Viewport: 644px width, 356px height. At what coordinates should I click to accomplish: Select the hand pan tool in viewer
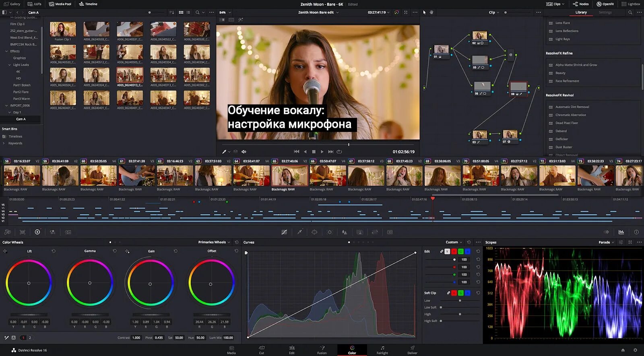click(431, 12)
